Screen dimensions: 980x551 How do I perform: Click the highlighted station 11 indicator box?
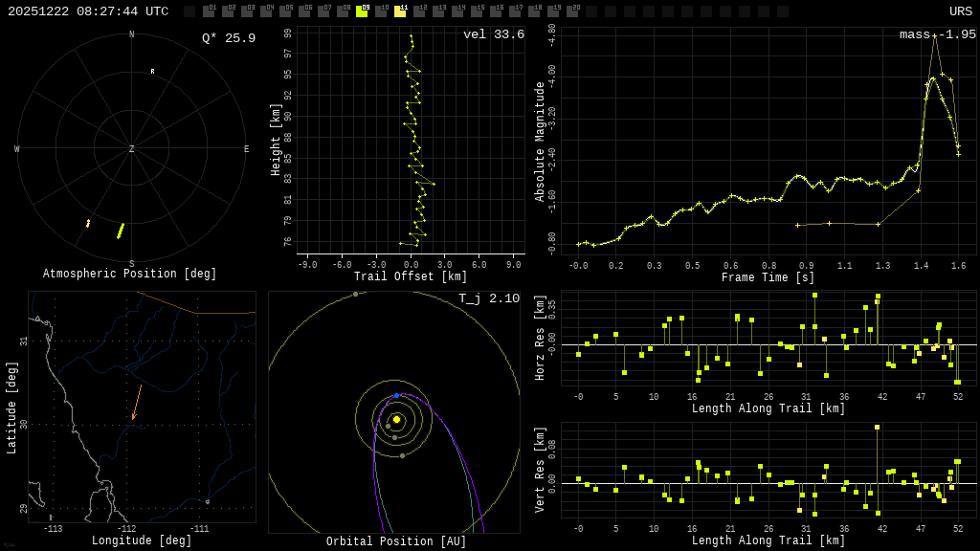click(x=400, y=11)
